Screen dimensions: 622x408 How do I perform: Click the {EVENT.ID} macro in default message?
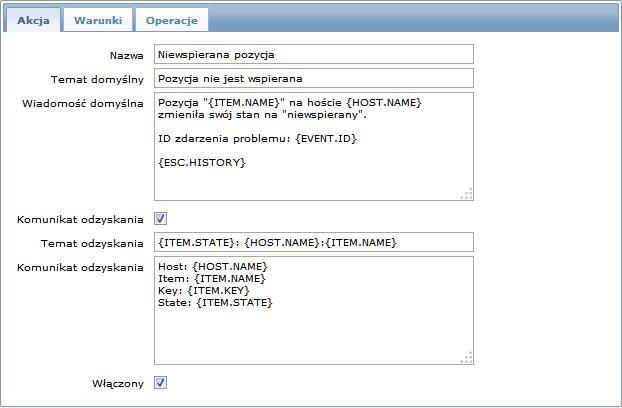(326, 139)
